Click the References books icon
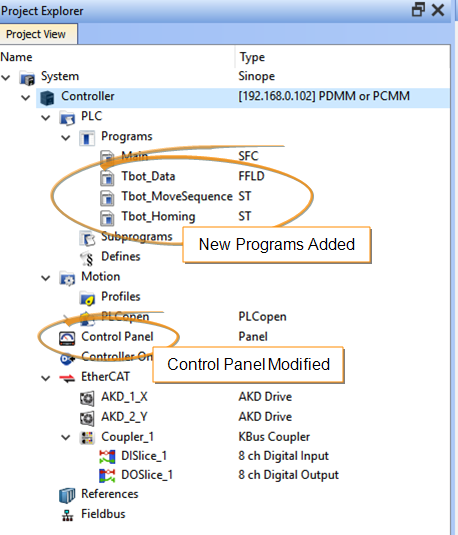458x535 pixels. [67, 495]
